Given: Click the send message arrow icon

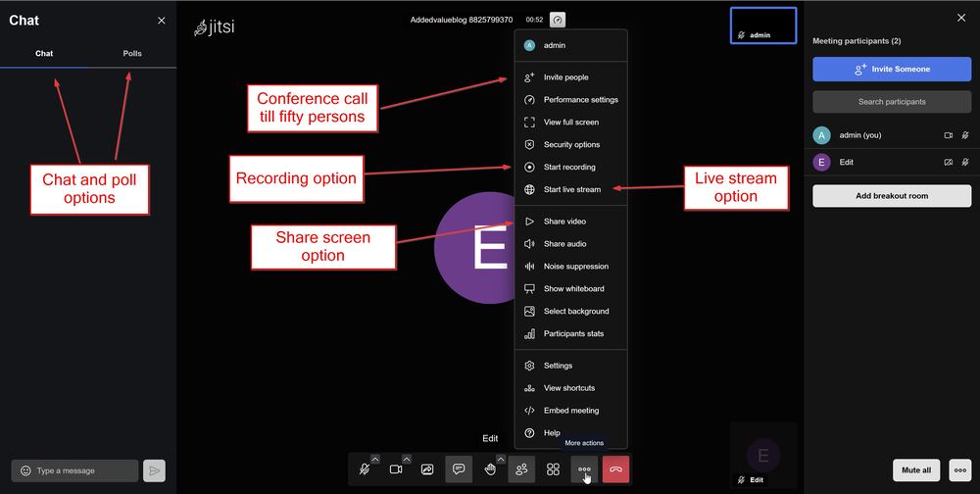Looking at the screenshot, I should pyautogui.click(x=154, y=470).
